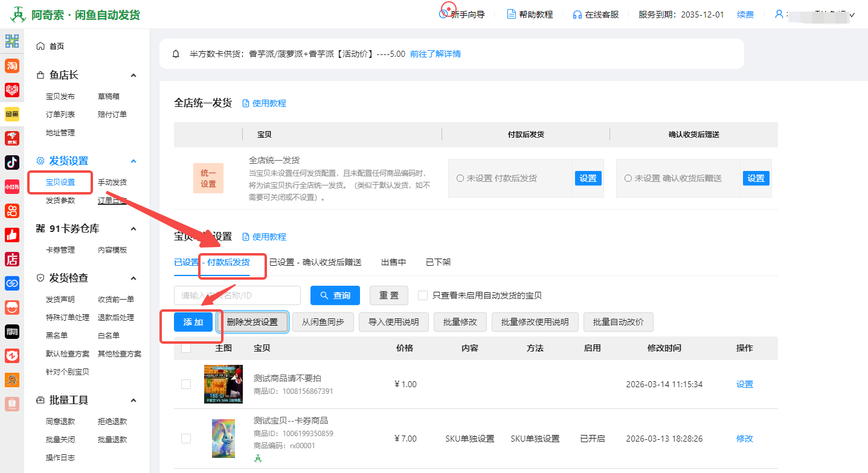Image resolution: width=868 pixels, height=473 pixels.
Task: Open the account dropdown arrow in the header
Action: (x=852, y=15)
